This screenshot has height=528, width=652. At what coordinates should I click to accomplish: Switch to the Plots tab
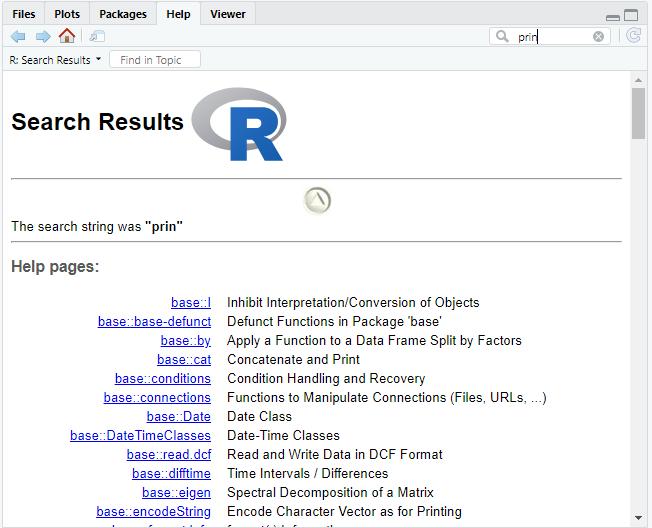pyautogui.click(x=67, y=14)
